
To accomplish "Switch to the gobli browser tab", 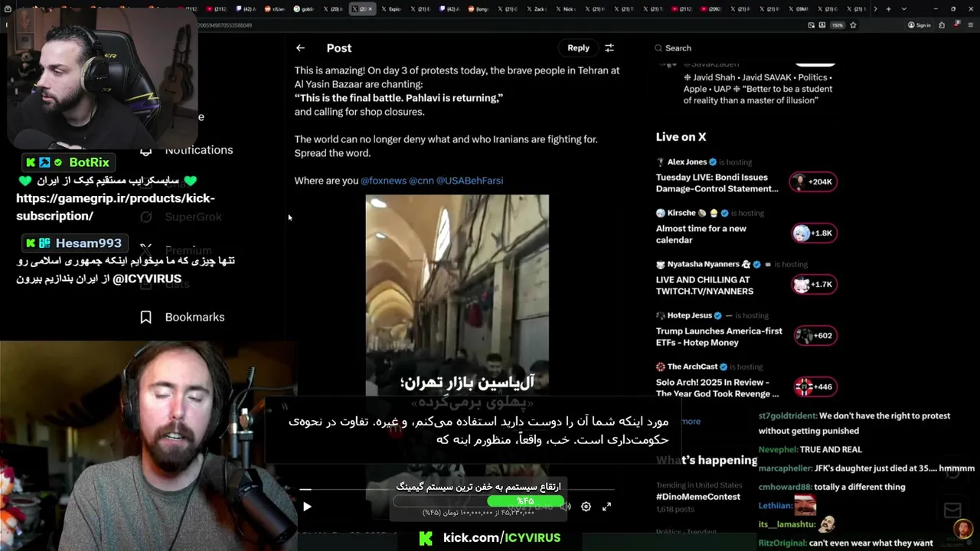I will 305,9.
